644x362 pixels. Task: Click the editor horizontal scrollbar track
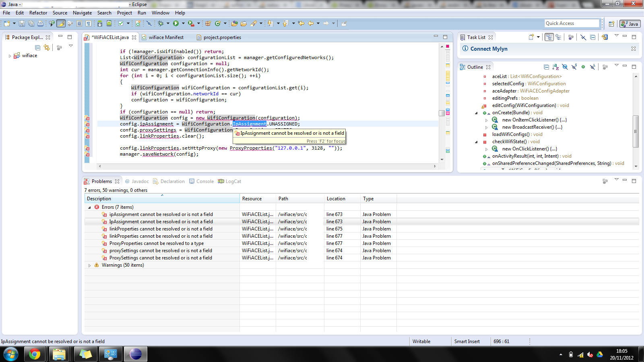pos(266,166)
